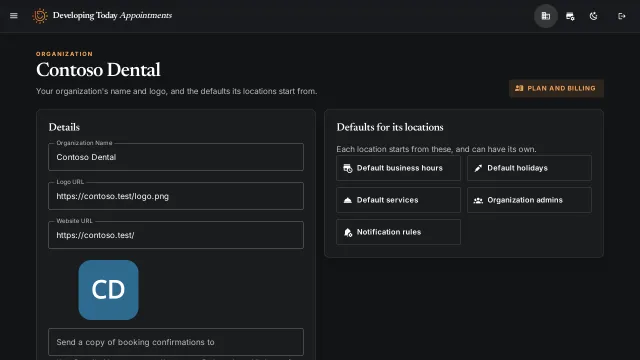640x360 pixels.
Task: Click the ORGANIZATION label above the title
Action: click(64, 54)
